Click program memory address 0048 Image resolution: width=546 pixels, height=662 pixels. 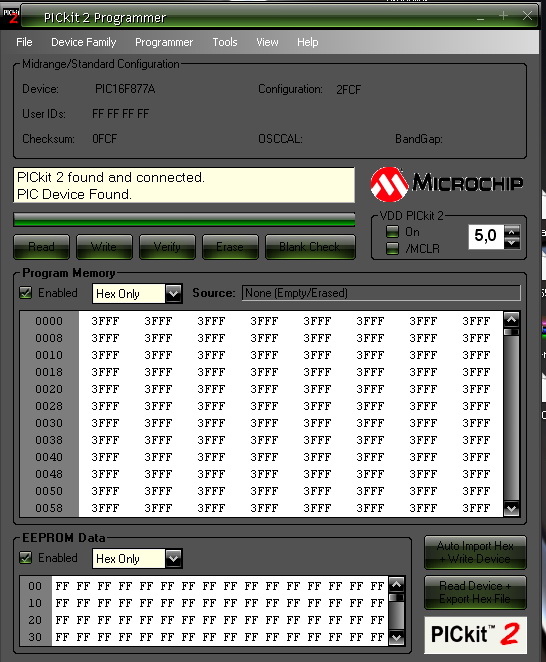(x=49, y=474)
